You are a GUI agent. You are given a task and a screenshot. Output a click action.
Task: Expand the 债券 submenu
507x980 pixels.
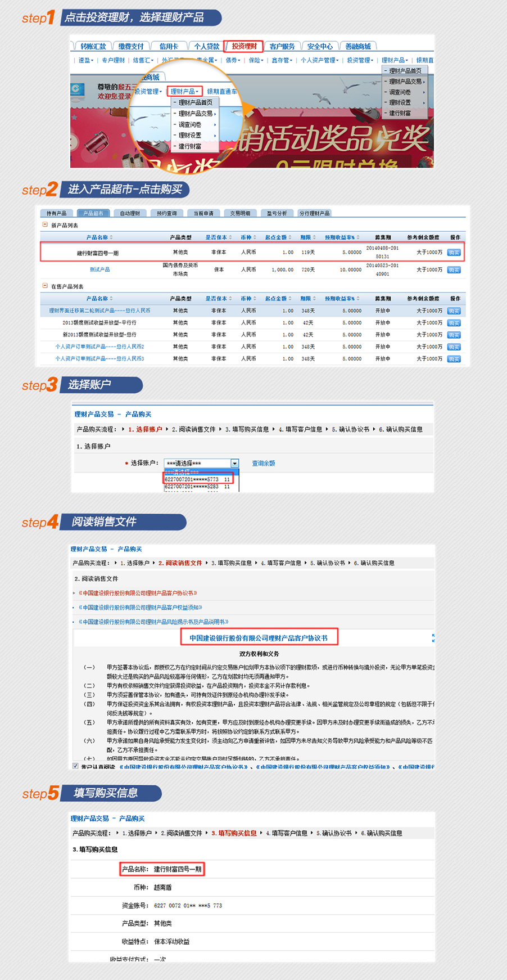(233, 60)
